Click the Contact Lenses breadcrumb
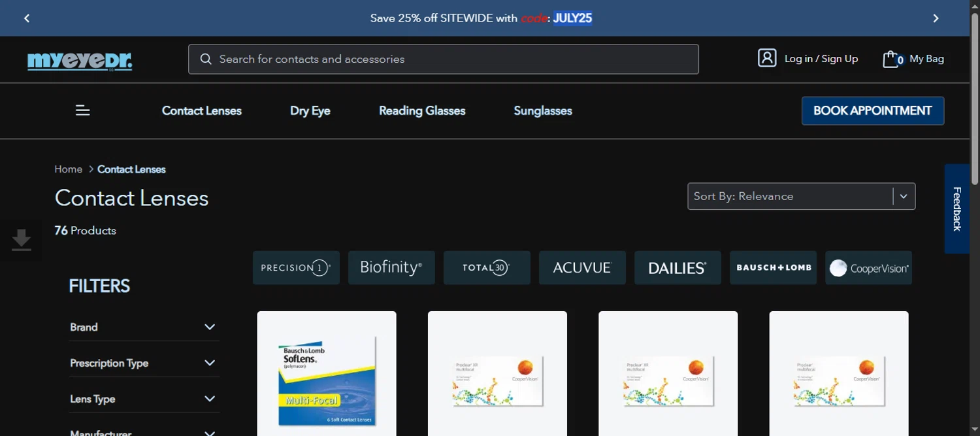The height and width of the screenshot is (436, 980). point(131,169)
